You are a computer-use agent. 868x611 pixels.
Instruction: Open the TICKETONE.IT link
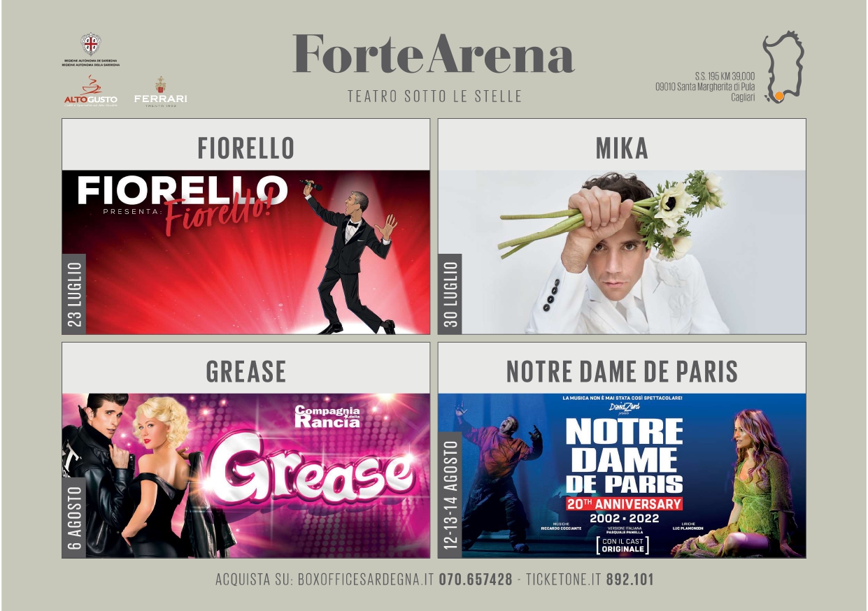tap(563, 580)
